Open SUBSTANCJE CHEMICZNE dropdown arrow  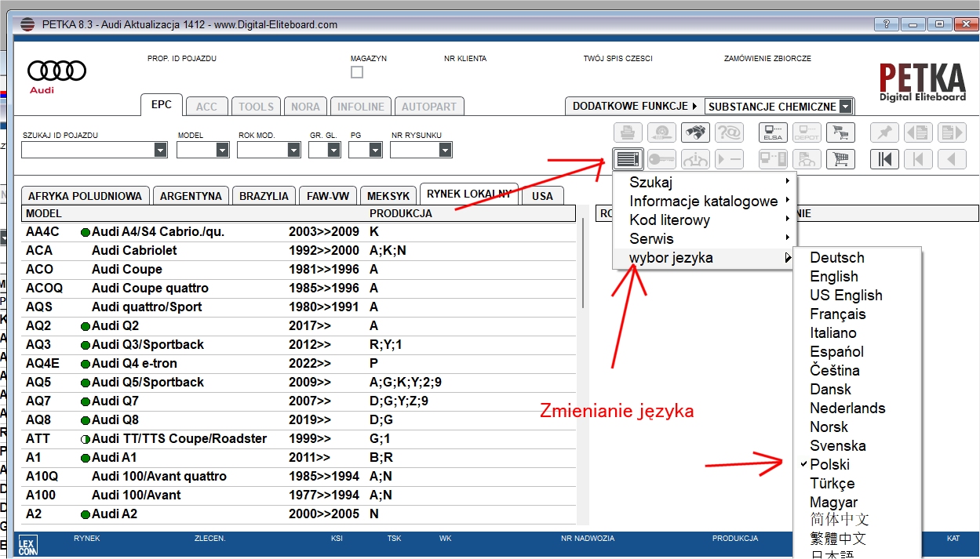pos(845,107)
